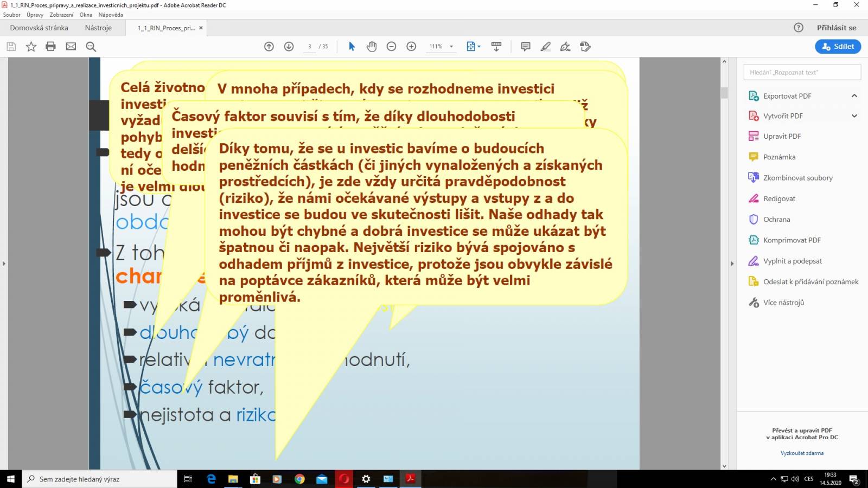868x488 pixels.
Task: Open the Okna menu
Action: point(86,15)
